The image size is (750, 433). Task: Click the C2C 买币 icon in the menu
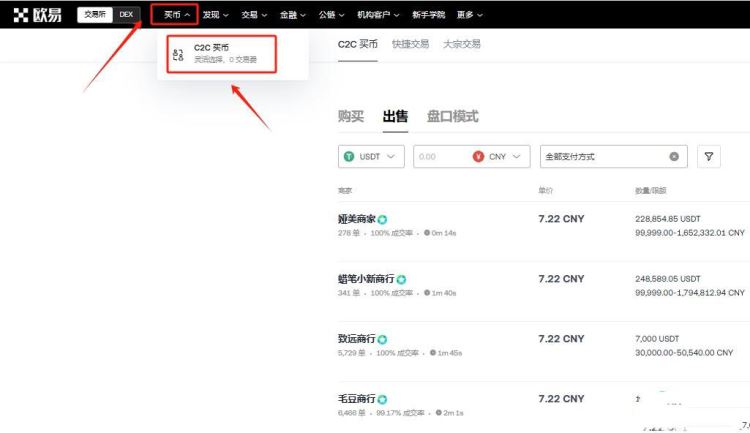click(x=178, y=54)
